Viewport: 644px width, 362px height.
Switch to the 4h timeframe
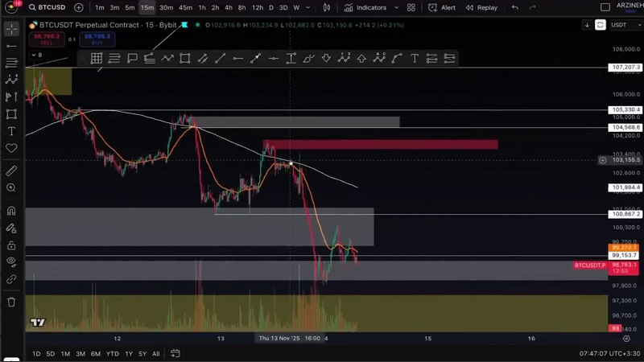point(229,7)
